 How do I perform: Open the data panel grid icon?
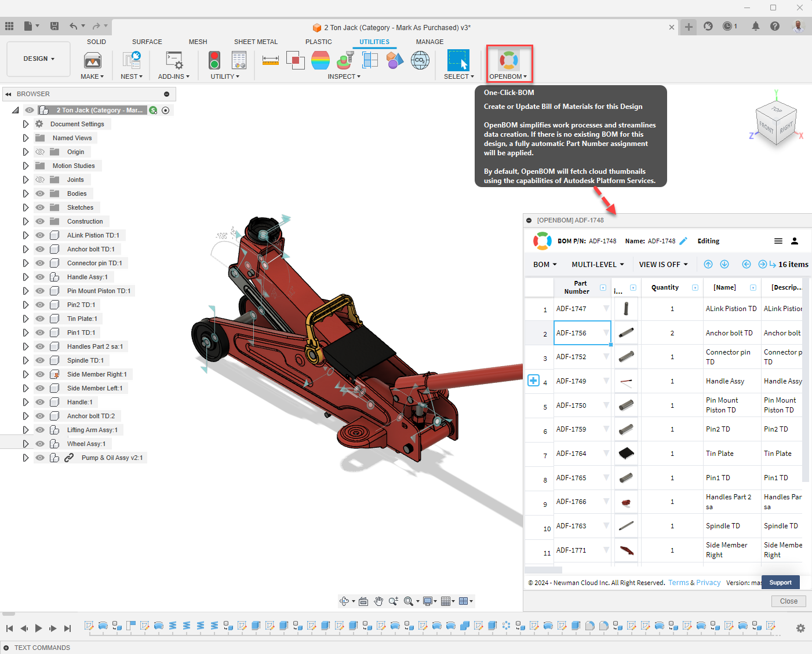click(9, 26)
